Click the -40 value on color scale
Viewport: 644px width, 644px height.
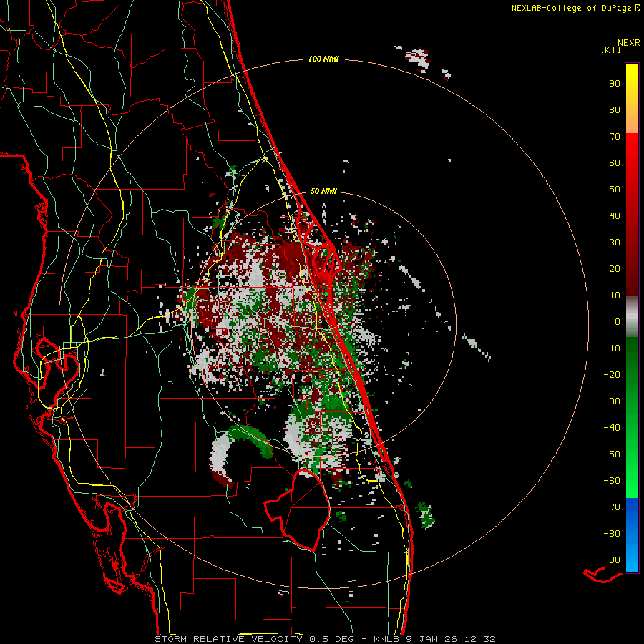[x=612, y=428]
